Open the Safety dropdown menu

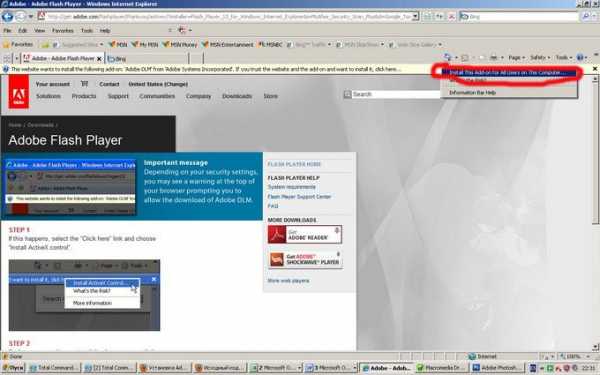[x=540, y=57]
